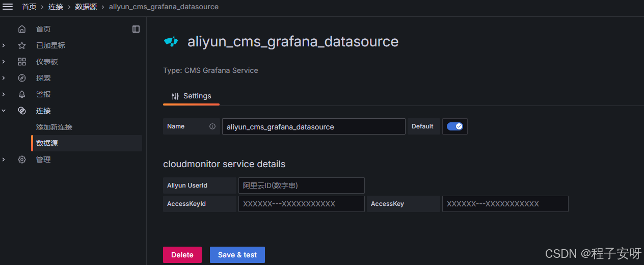The width and height of the screenshot is (644, 265).
Task: Click 'cloudmonitor service details' heading
Action: [x=224, y=164]
